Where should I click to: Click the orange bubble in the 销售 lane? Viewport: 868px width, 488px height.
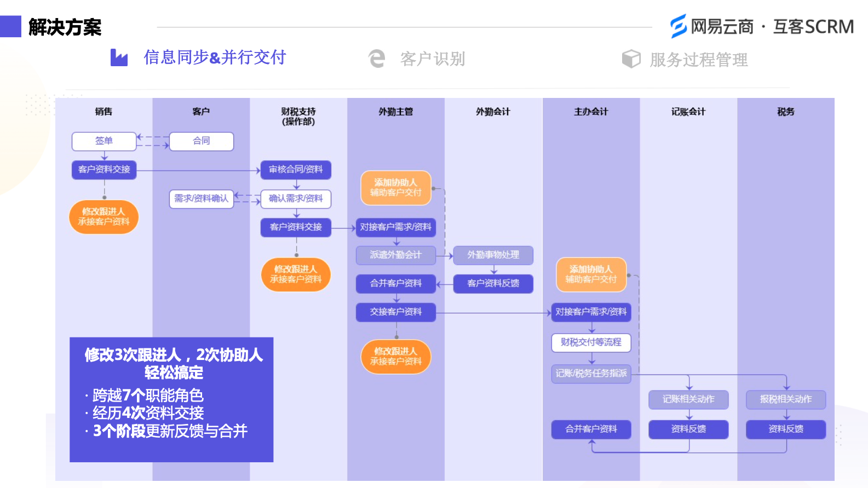tap(104, 217)
